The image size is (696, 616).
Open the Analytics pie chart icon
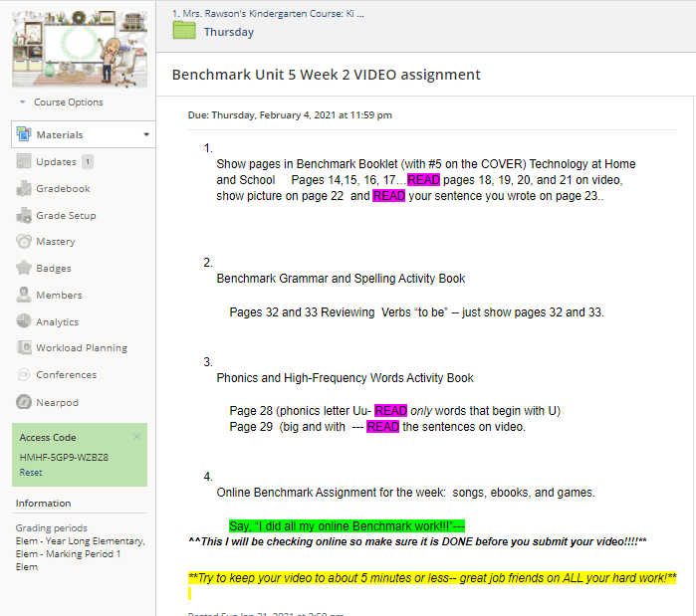(x=24, y=321)
